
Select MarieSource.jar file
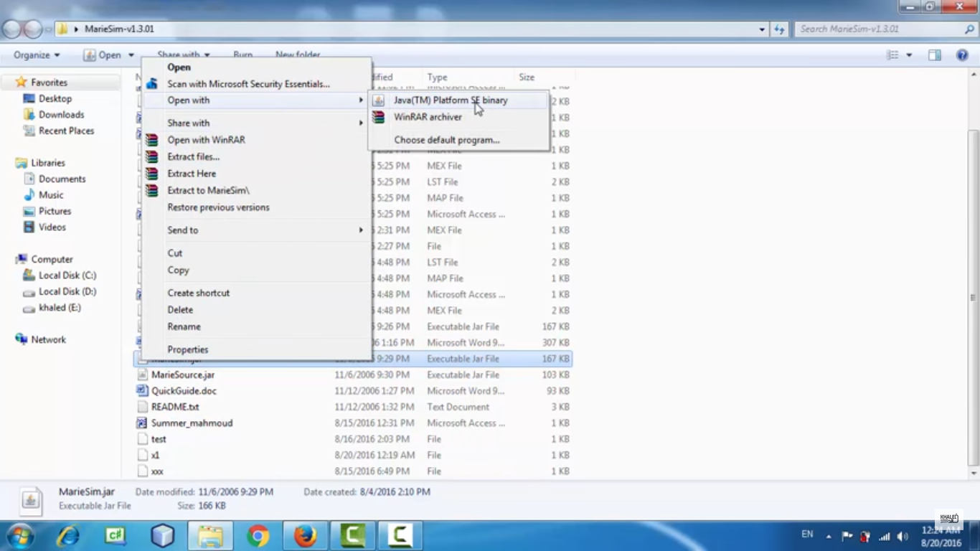point(183,375)
